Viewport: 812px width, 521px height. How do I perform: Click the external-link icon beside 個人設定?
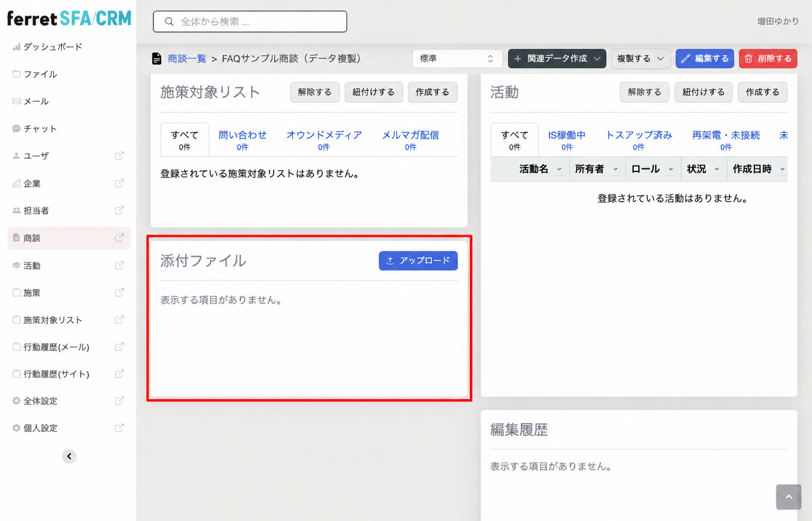point(119,428)
